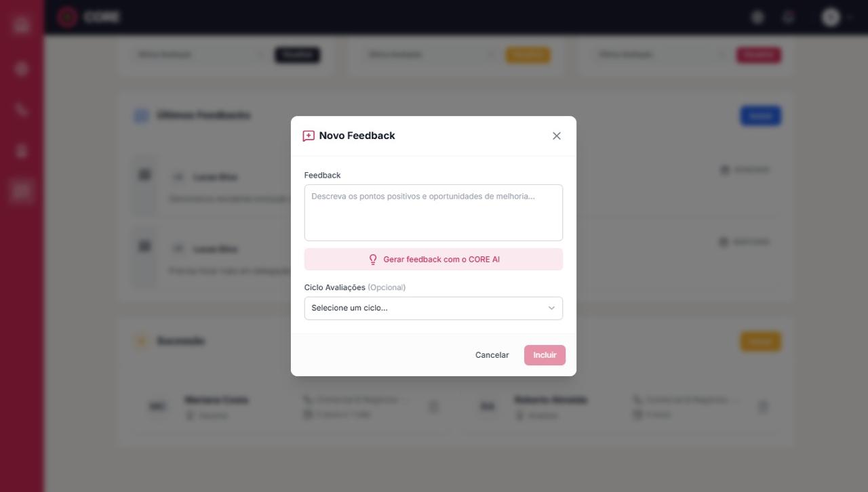
Task: Click the highlighted bottom sidebar icon
Action: click(x=22, y=191)
